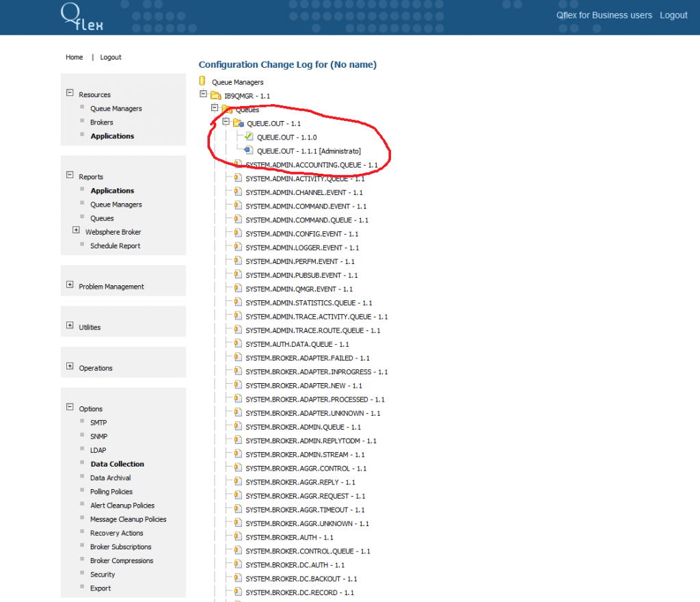The image size is (700, 602).
Task: Select QUEUE.OUT - 1.1.1 [Administrato] entry
Action: tap(309, 151)
